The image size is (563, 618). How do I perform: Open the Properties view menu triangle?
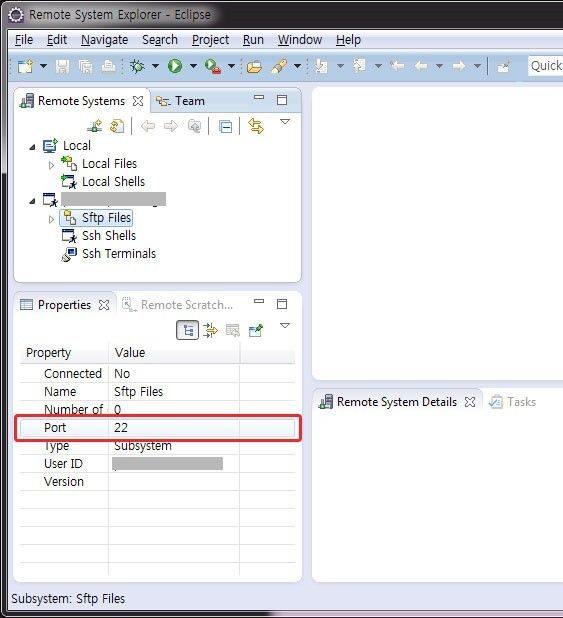click(x=285, y=326)
